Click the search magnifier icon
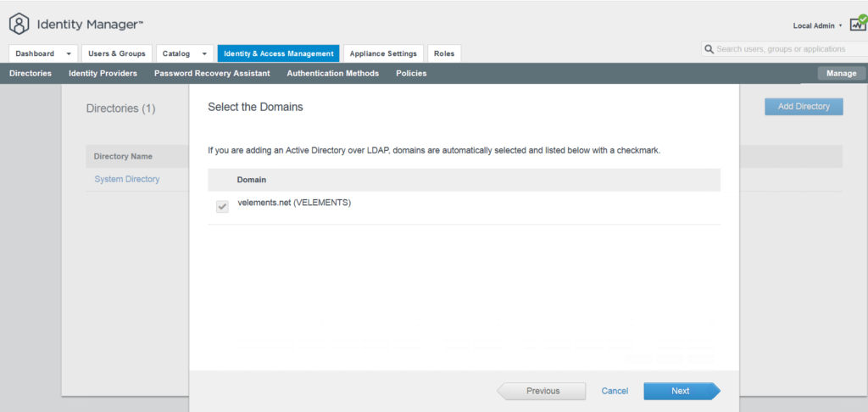868x412 pixels. pos(709,50)
